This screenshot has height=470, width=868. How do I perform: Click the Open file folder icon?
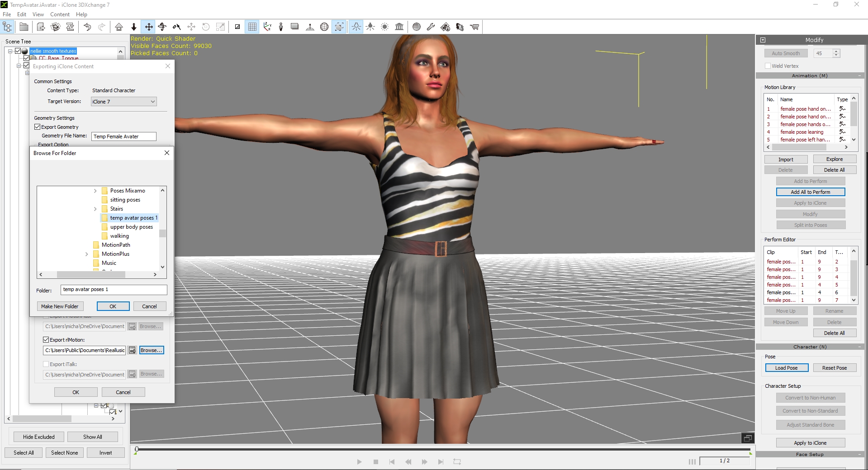point(24,27)
